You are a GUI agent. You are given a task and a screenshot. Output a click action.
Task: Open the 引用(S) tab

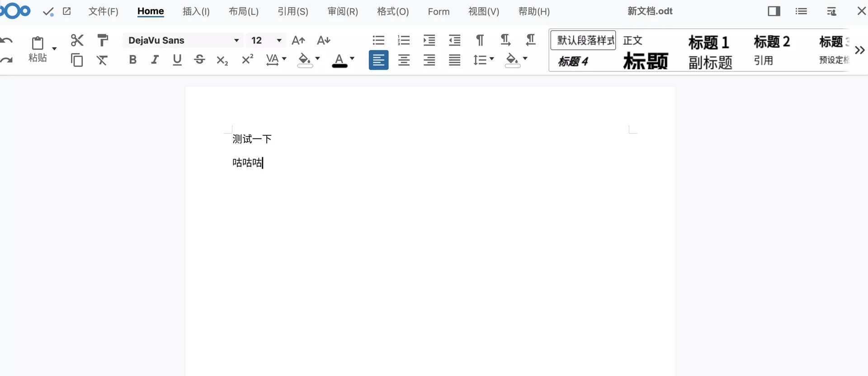click(293, 11)
